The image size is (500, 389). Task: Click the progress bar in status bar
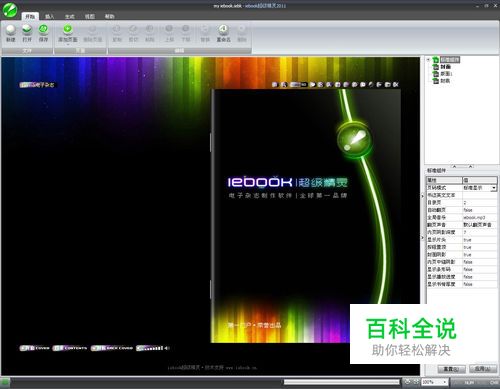(x=341, y=382)
